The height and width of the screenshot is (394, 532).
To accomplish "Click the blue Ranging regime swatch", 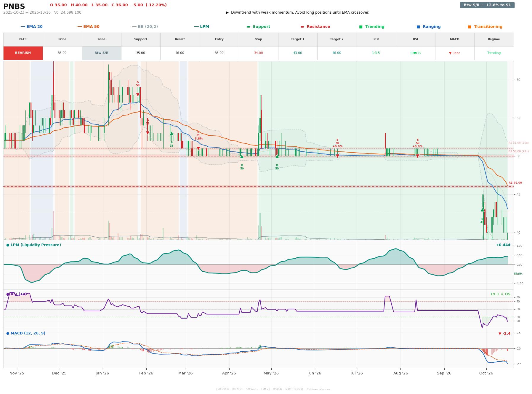I will 418,27.
